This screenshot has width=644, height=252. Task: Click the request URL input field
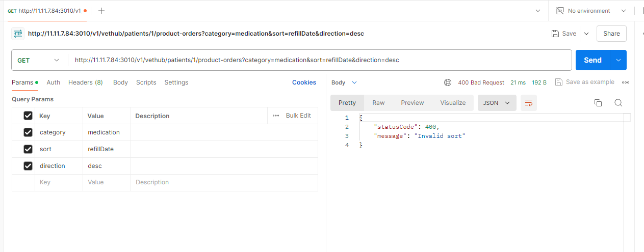pos(320,60)
